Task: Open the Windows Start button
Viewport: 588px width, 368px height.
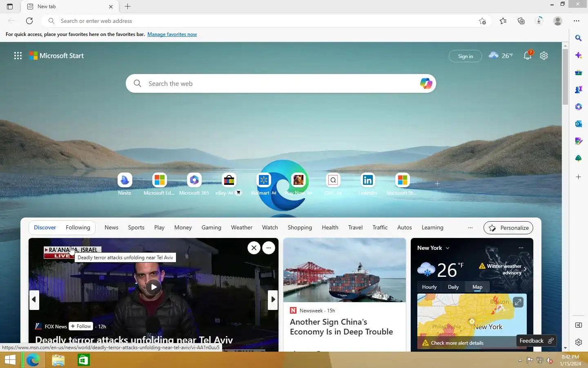Action: [x=10, y=360]
